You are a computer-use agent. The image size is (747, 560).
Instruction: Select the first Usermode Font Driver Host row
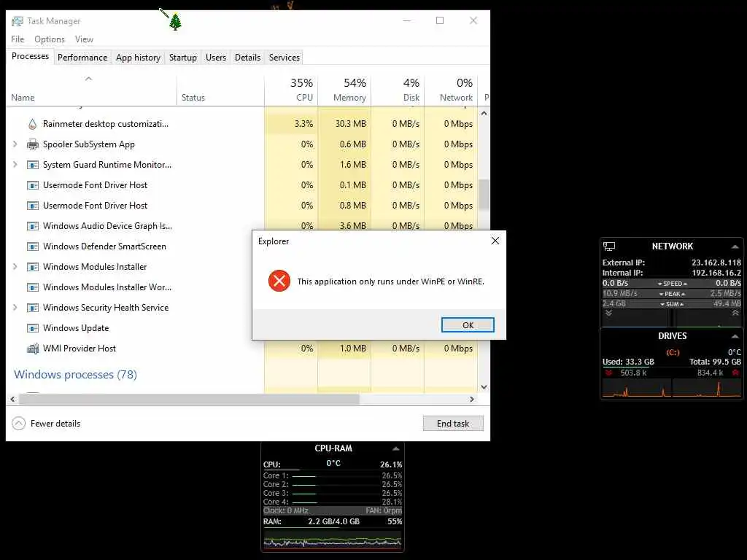coord(242,185)
